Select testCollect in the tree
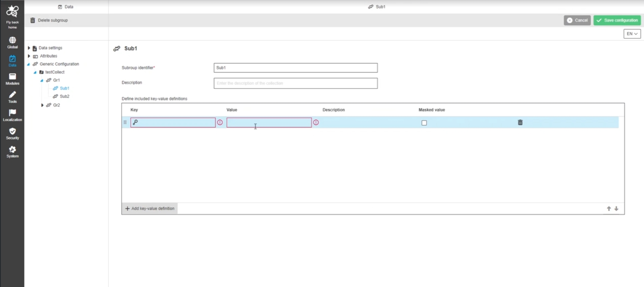The height and width of the screenshot is (287, 644). point(55,72)
